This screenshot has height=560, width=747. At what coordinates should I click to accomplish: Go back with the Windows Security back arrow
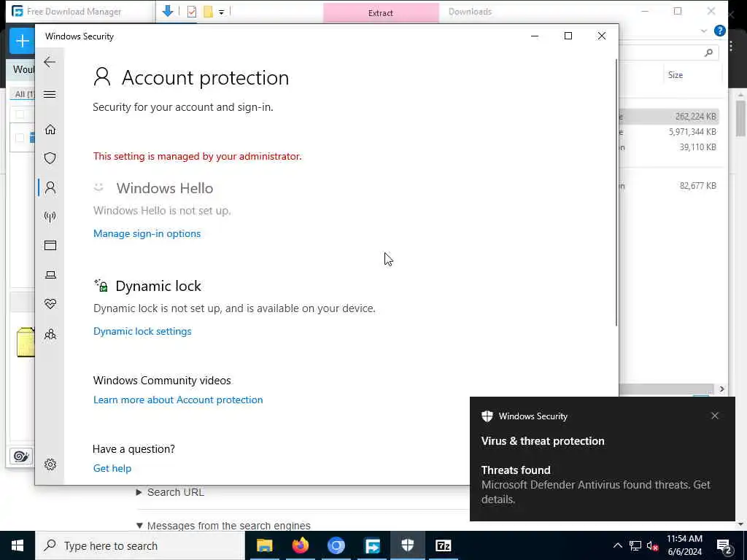[x=50, y=62]
